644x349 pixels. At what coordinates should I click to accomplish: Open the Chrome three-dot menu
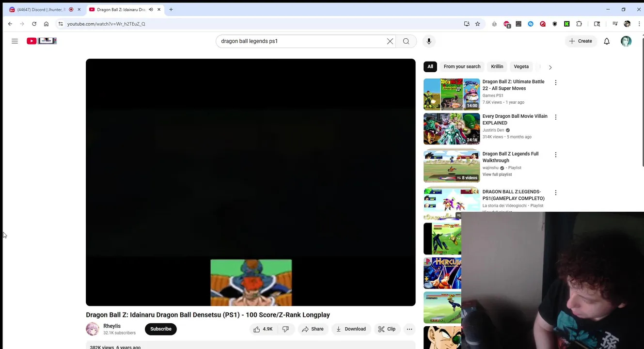640,24
